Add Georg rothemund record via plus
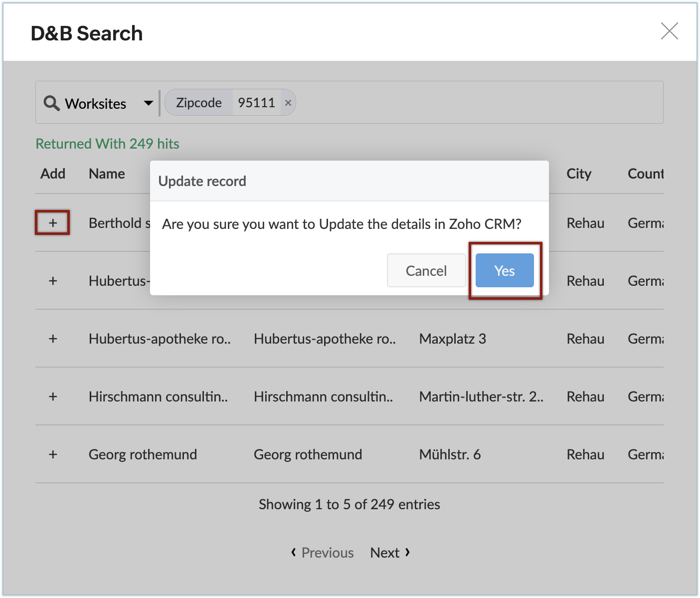The width and height of the screenshot is (700, 598). 53,454
